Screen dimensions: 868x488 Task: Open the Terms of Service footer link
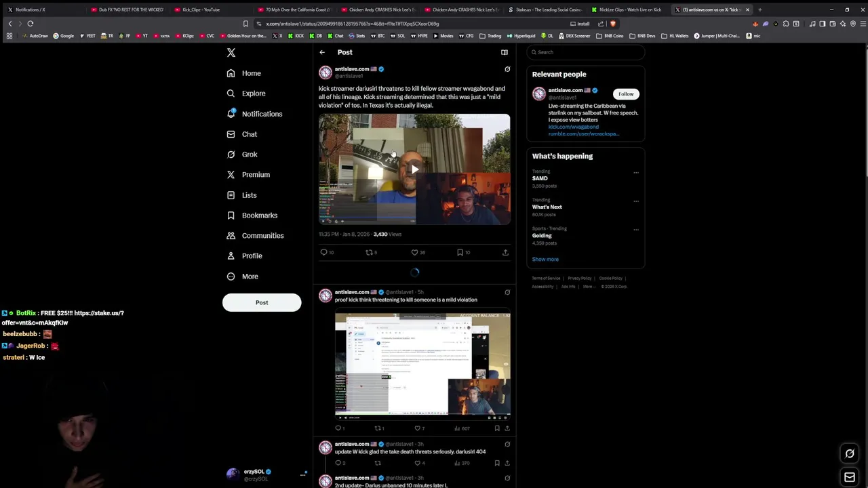tap(546, 278)
